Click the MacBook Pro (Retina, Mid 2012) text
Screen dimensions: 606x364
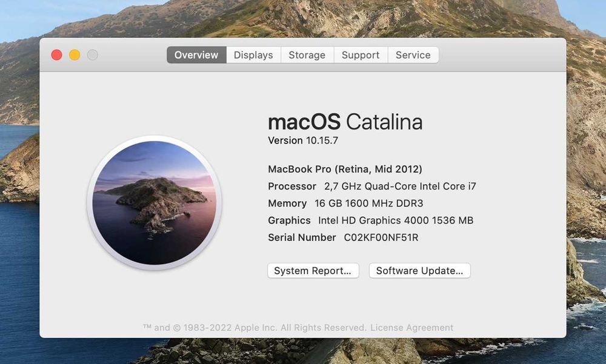345,169
